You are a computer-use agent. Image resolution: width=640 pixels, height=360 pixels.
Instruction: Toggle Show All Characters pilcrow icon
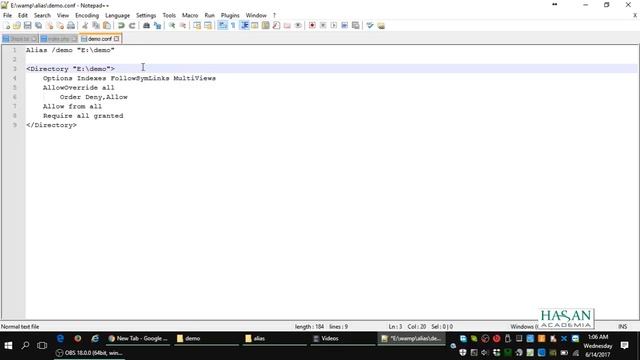pos(233,26)
